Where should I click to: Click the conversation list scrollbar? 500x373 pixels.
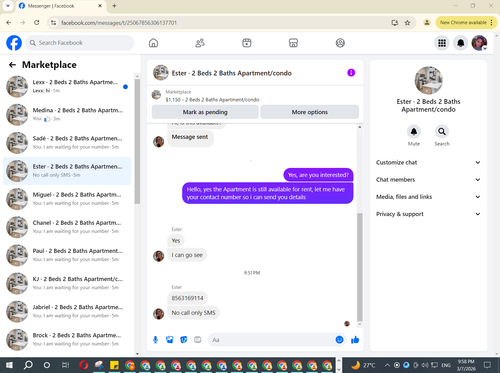(x=137, y=142)
